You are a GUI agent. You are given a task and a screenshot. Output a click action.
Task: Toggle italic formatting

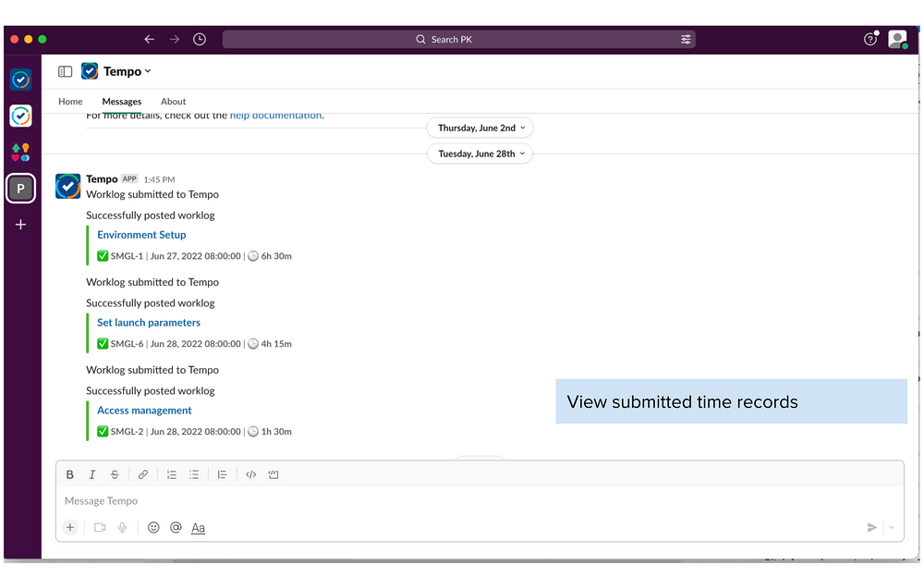[x=91, y=474]
